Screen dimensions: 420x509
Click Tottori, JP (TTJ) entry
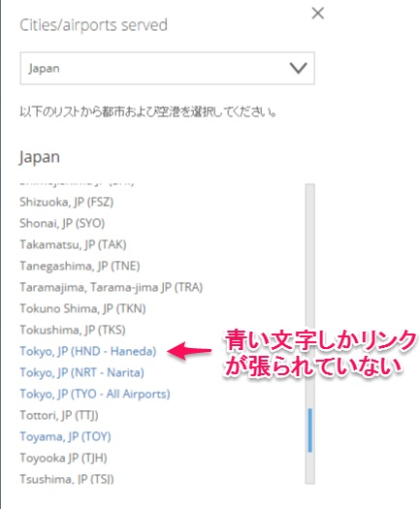59,415
